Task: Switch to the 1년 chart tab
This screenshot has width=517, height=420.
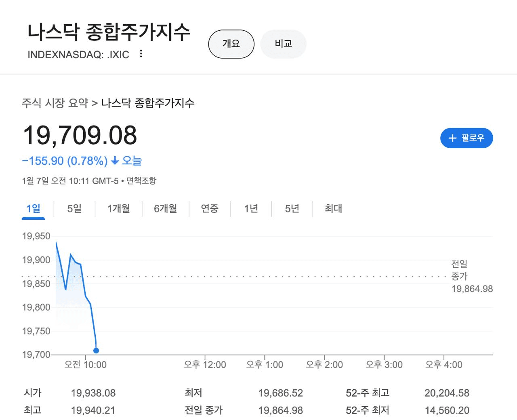Action: [251, 208]
